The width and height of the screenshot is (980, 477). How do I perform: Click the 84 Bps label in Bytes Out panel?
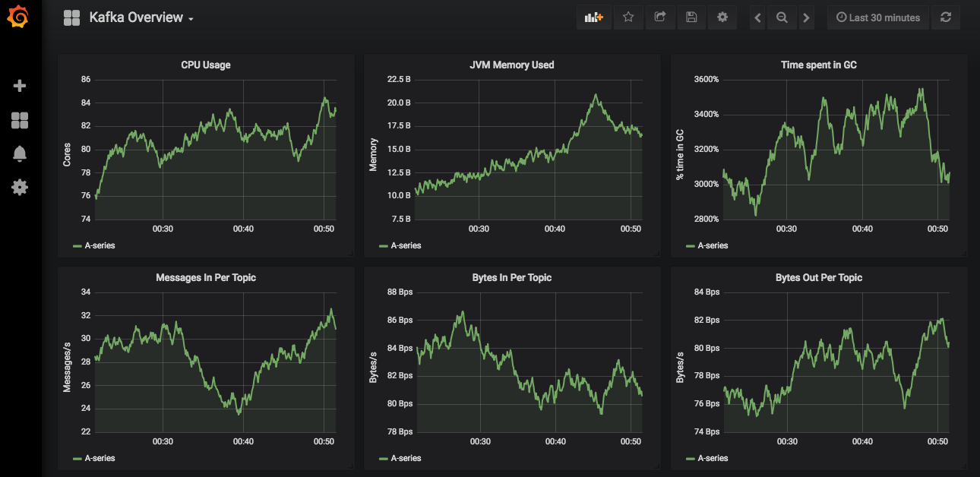click(x=707, y=292)
